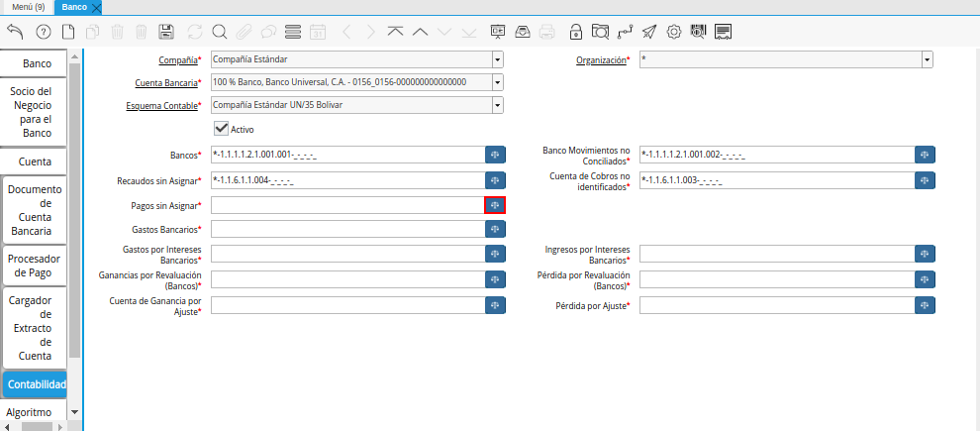Click the Copy record icon
The image size is (980, 431).
tap(92, 32)
